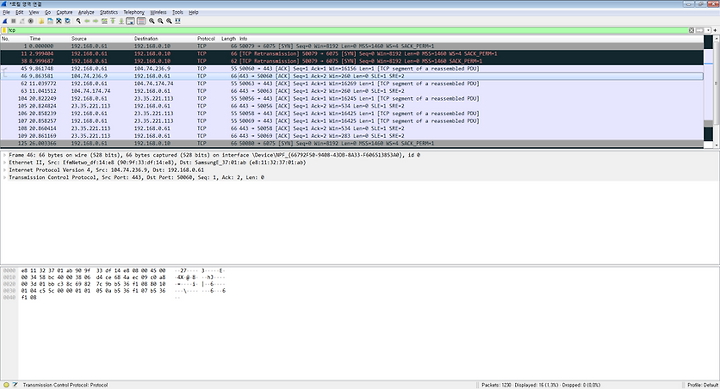Open the Go menu
Image resolution: width=720 pixels, height=389 pixels.
[x=48, y=12]
